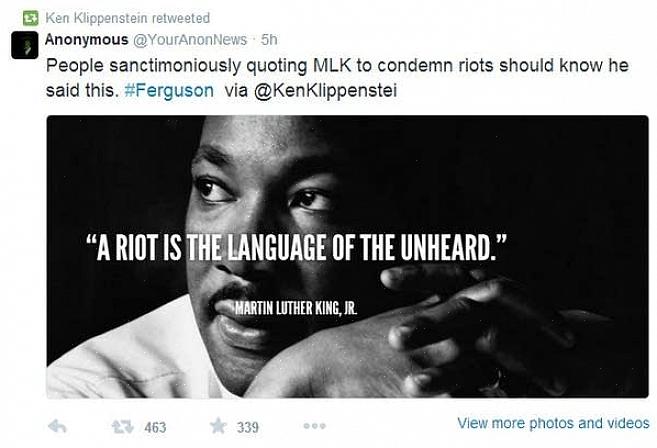Follow the #Ferguson hashtag
The height and width of the screenshot is (448, 657).
(169, 89)
